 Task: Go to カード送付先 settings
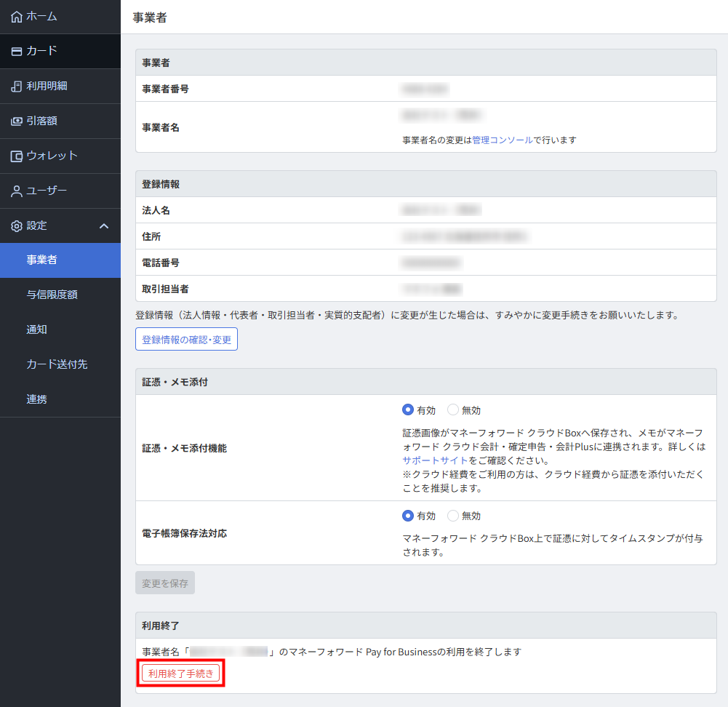tap(57, 364)
